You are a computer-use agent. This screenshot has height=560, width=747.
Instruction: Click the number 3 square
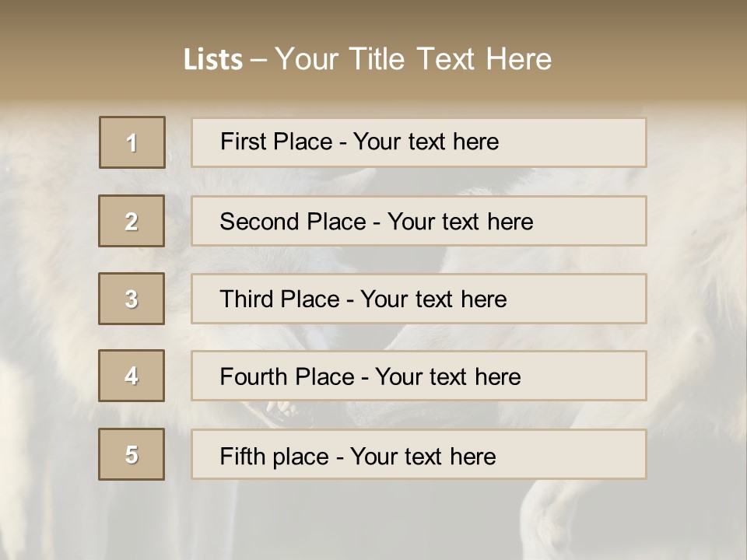132,299
